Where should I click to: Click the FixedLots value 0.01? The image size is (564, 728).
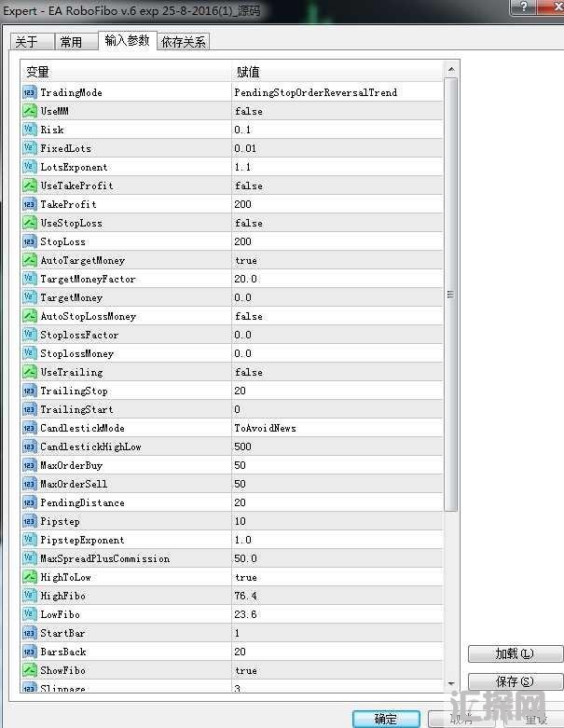245,148
